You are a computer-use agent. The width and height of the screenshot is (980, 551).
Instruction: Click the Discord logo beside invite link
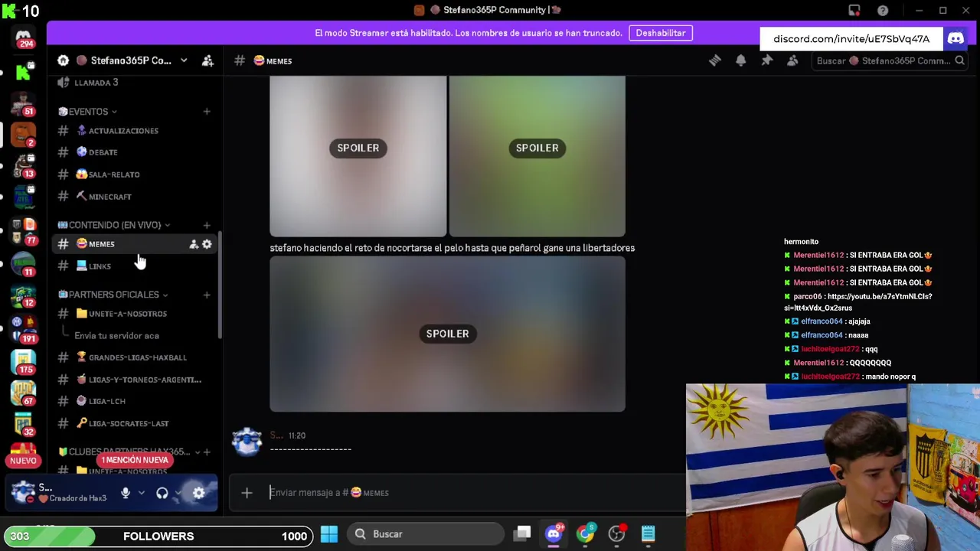(x=955, y=38)
